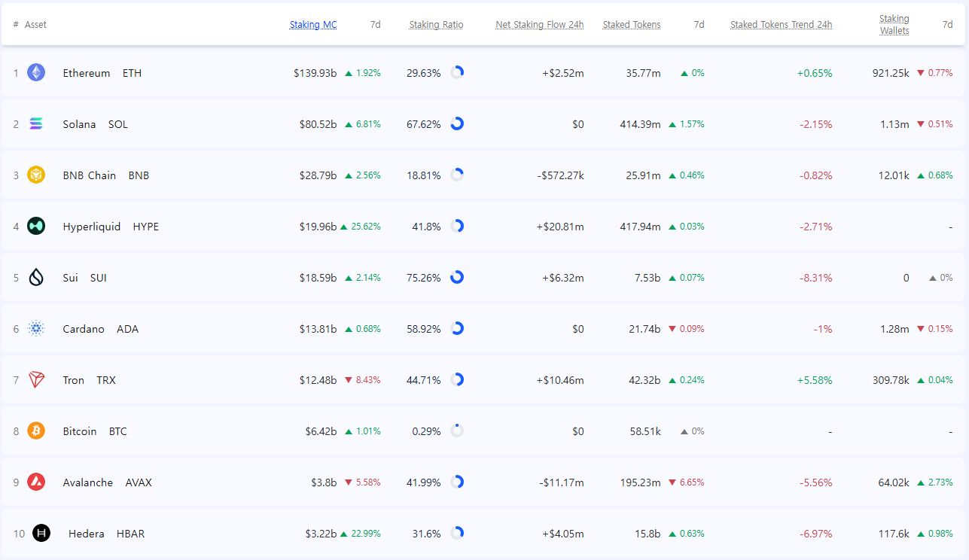Sort by Staking MC column header
The width and height of the screenshot is (969, 560).
click(x=313, y=25)
